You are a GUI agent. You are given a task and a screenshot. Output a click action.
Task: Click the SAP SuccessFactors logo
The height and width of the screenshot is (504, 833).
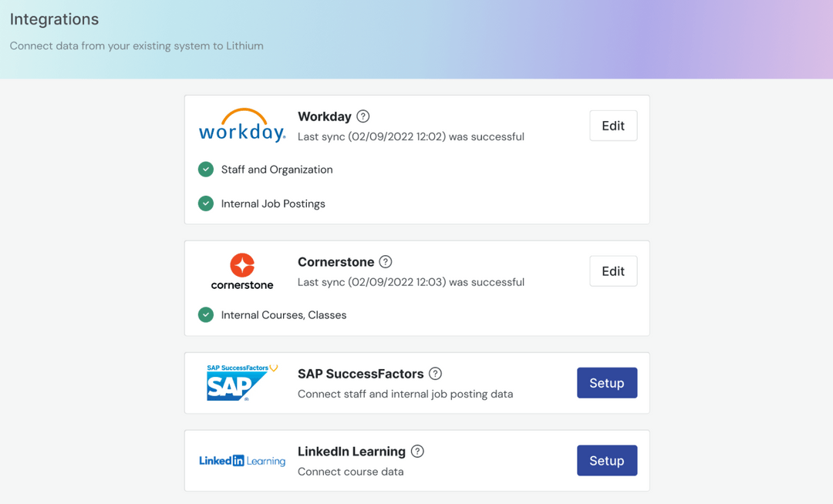[241, 382]
